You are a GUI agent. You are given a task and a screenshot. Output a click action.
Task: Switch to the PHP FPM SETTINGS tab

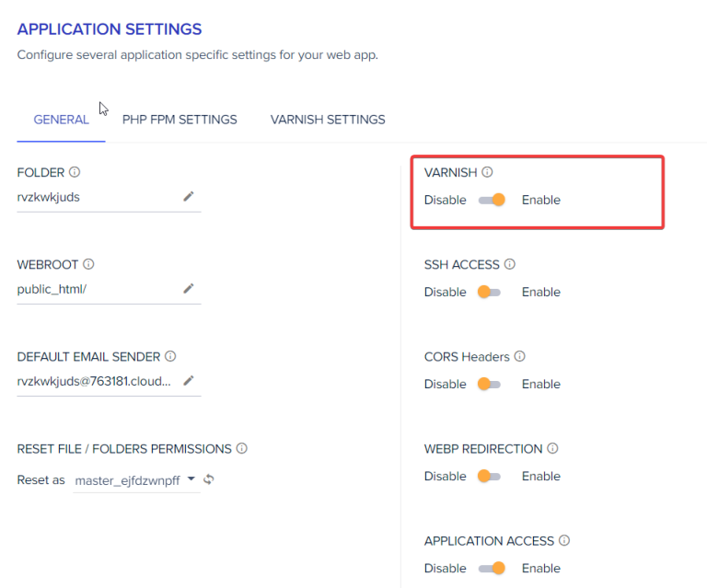[x=180, y=120]
